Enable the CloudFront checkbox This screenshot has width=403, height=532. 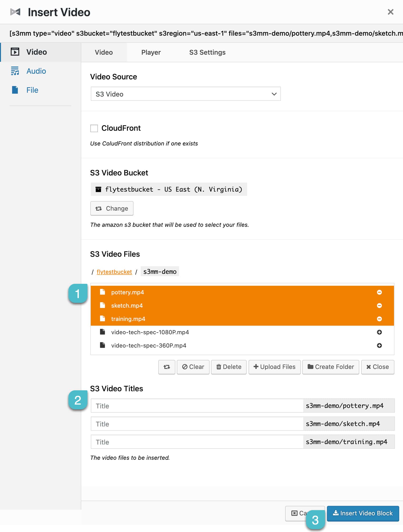point(94,128)
